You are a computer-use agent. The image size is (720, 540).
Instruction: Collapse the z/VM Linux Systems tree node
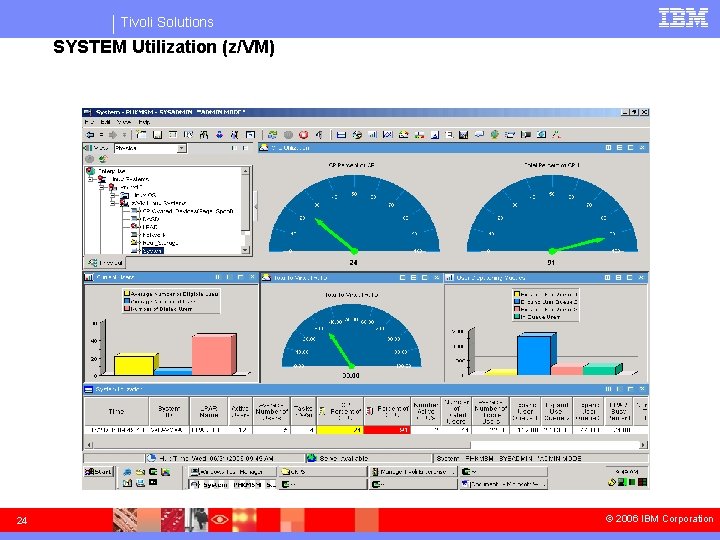tap(112, 203)
